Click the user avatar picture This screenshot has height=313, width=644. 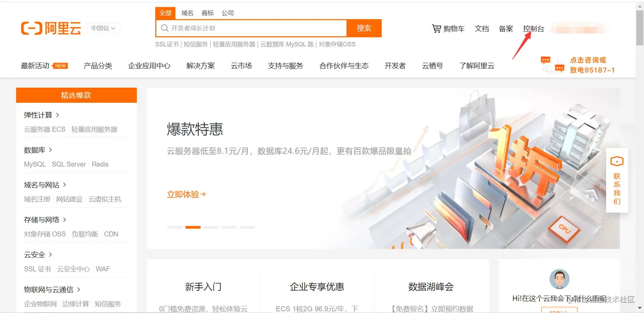(559, 279)
